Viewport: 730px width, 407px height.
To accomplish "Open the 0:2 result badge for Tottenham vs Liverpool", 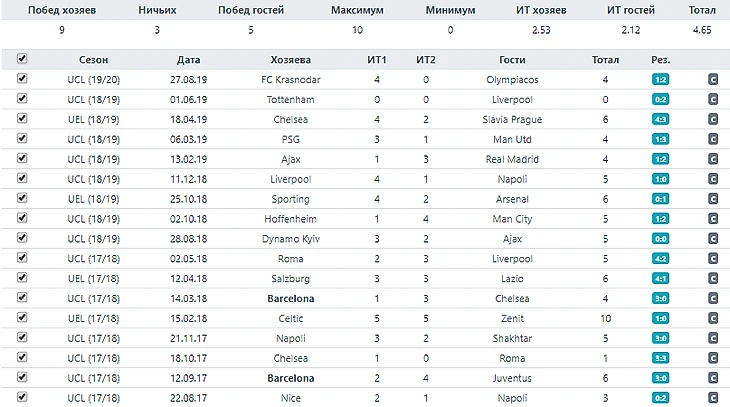I will (660, 99).
